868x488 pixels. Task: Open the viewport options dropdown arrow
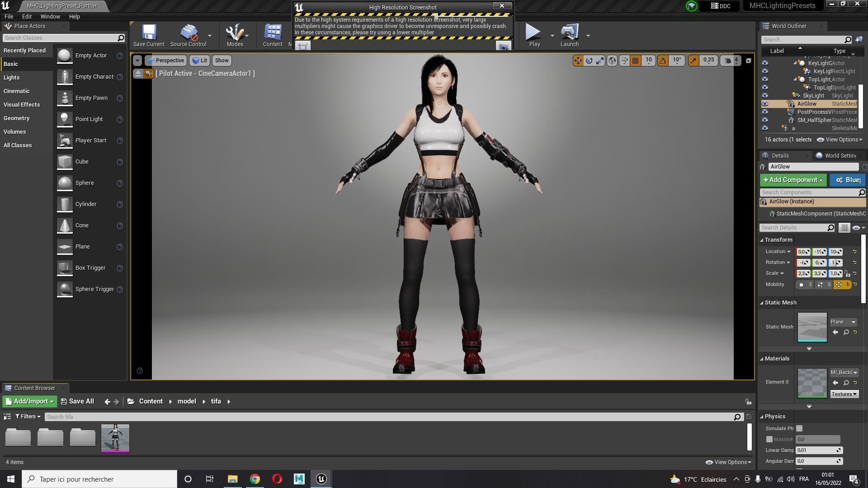pos(137,61)
